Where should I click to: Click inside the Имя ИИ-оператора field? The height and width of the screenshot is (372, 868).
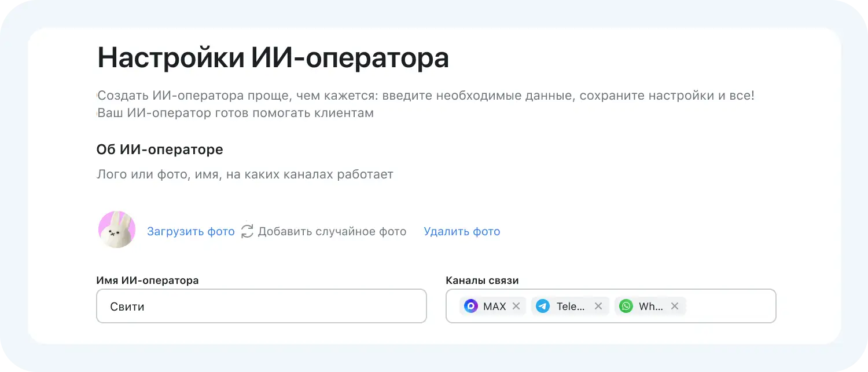[260, 306]
